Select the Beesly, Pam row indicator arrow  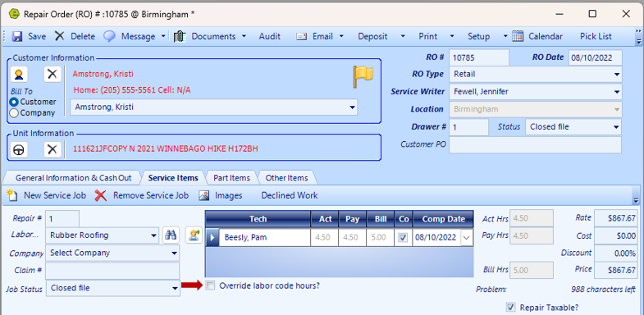coord(212,238)
